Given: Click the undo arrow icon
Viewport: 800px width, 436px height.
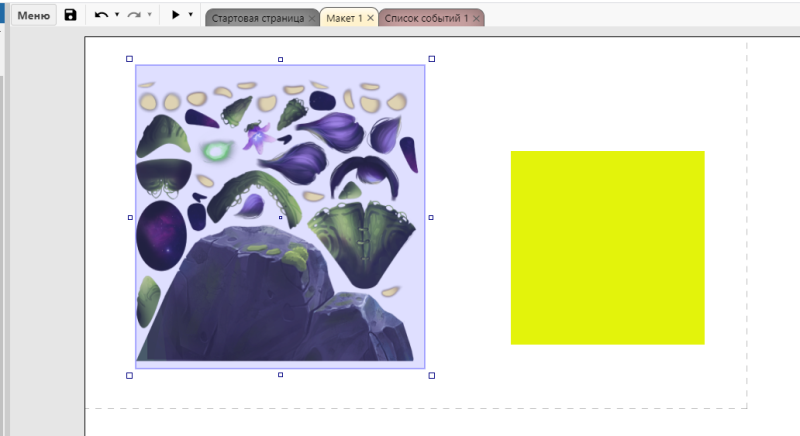Looking at the screenshot, I should (x=101, y=15).
